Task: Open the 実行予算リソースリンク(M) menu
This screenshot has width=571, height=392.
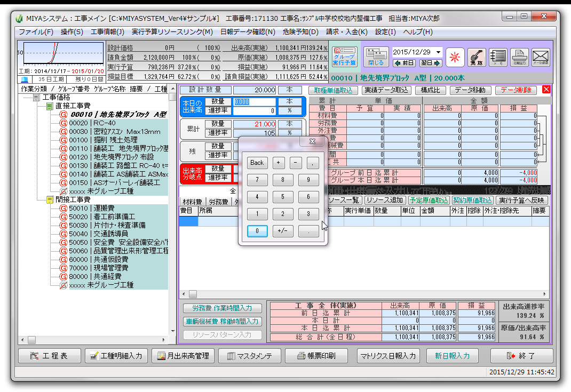Action: [x=172, y=32]
